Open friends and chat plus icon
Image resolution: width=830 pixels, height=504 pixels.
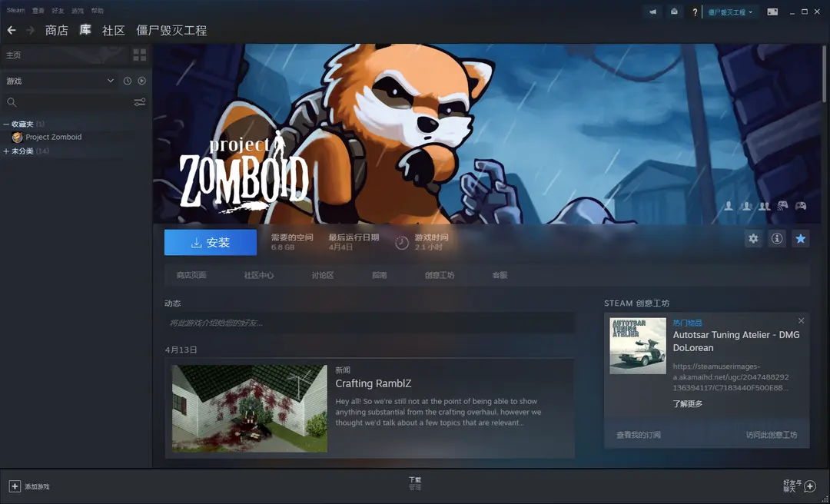click(810, 486)
